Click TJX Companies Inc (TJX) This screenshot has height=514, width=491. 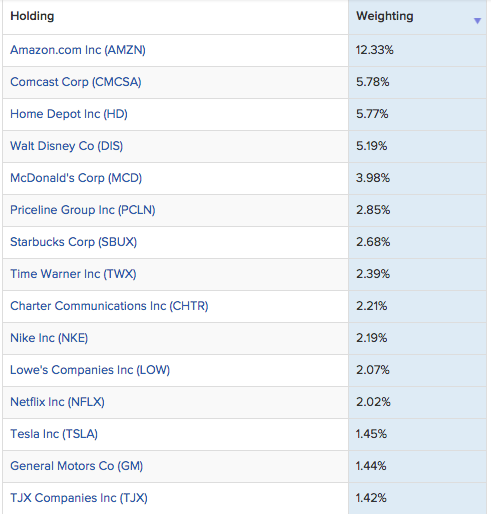tap(79, 498)
